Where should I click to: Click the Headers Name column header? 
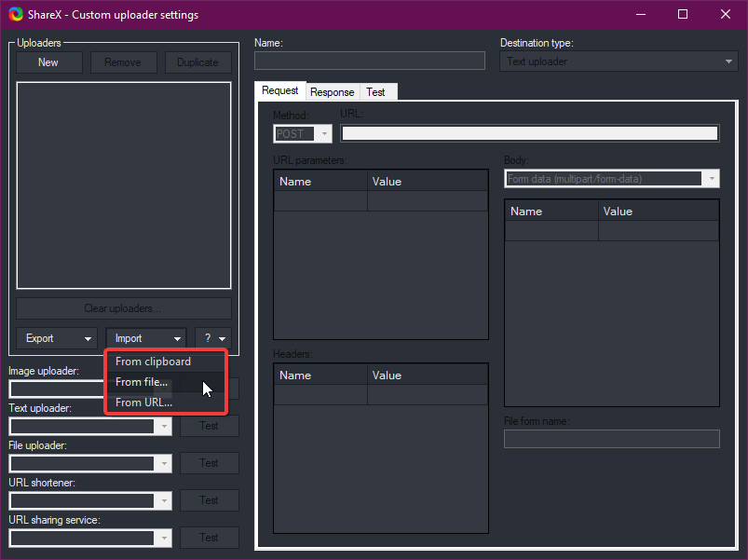click(x=320, y=375)
